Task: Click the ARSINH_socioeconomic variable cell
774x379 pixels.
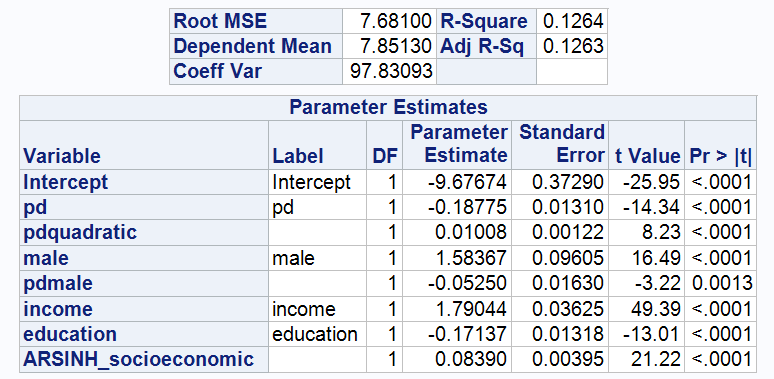Action: (144, 360)
